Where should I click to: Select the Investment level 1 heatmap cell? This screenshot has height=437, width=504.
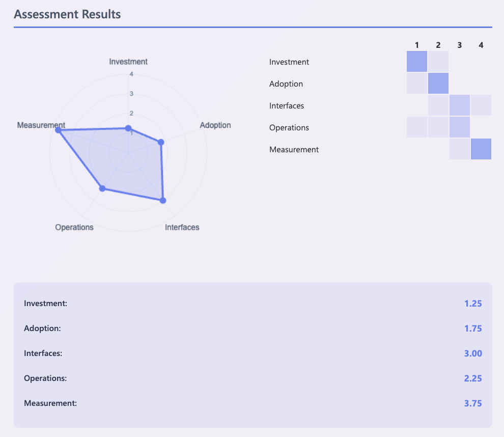[417, 62]
